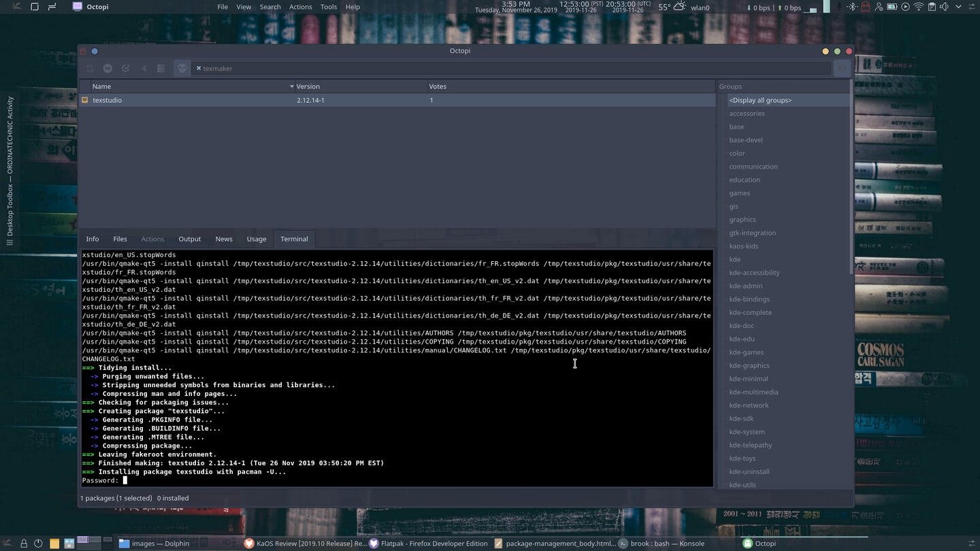Switch to the Info tab
The height and width of the screenshot is (551, 980).
point(93,239)
